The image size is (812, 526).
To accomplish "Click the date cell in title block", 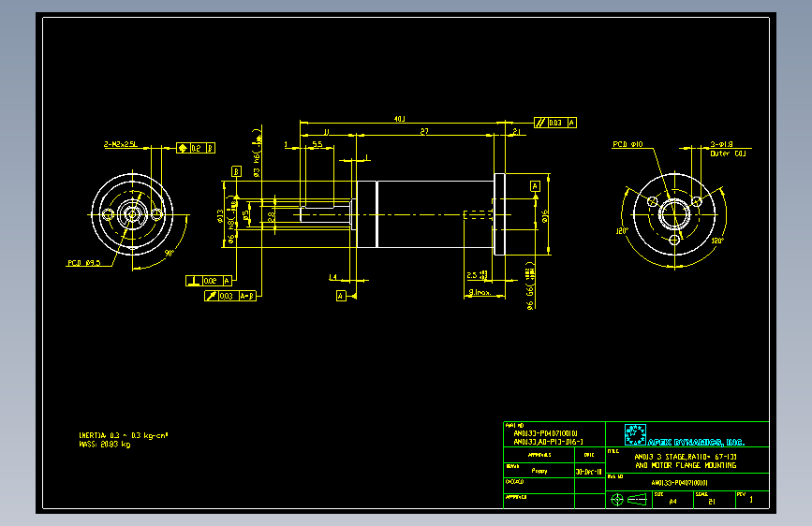I will pyautogui.click(x=589, y=471).
